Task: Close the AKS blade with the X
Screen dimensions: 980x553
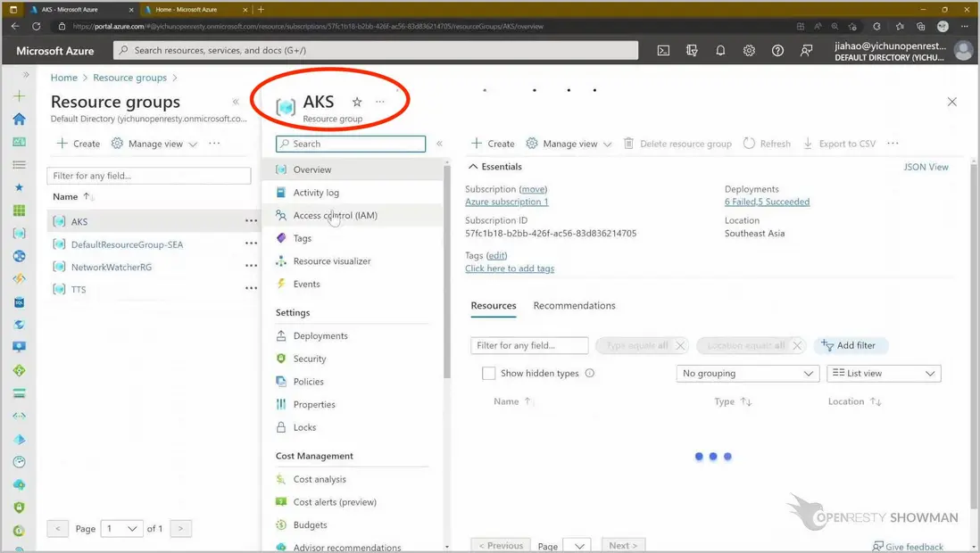Action: coord(951,102)
